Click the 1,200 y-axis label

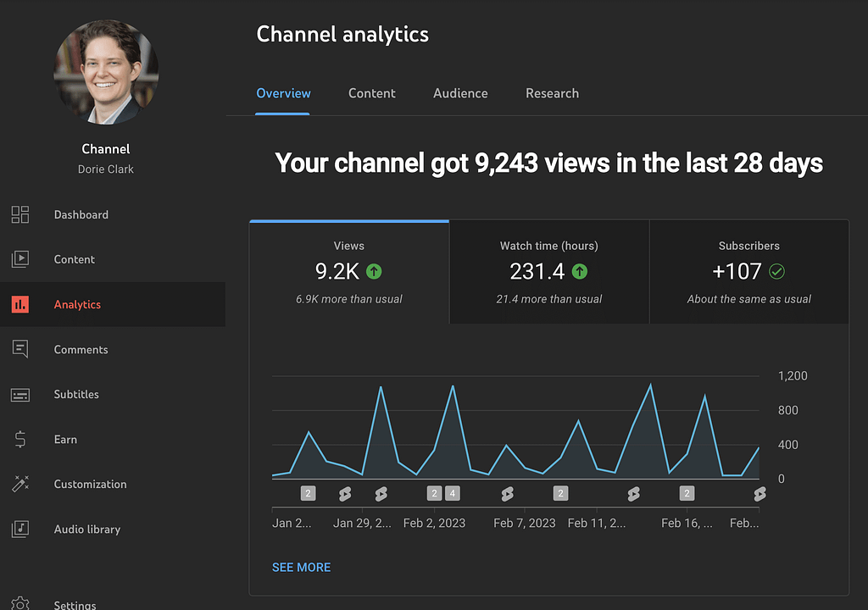tap(793, 376)
